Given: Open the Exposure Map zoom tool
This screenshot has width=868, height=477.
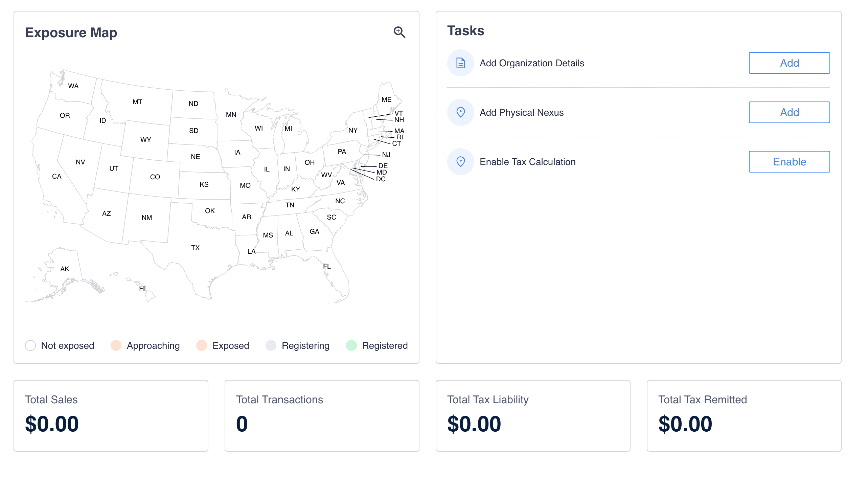Looking at the screenshot, I should pos(399,32).
